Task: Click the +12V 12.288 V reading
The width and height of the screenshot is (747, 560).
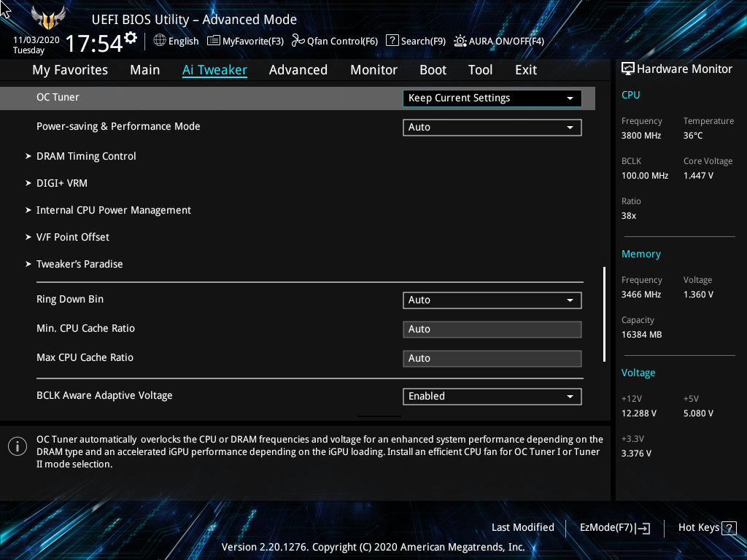Action: pyautogui.click(x=639, y=413)
